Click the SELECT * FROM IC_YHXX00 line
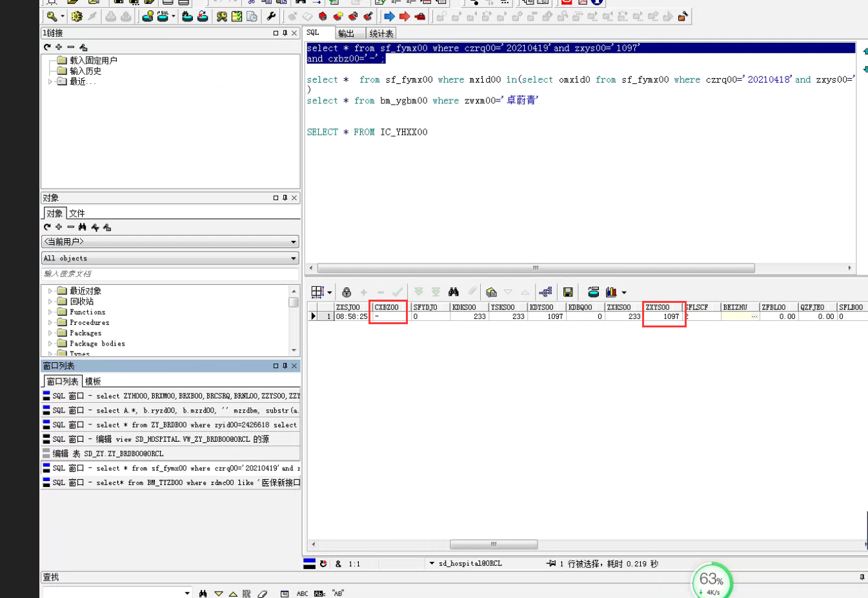Image resolution: width=868 pixels, height=598 pixels. point(367,132)
